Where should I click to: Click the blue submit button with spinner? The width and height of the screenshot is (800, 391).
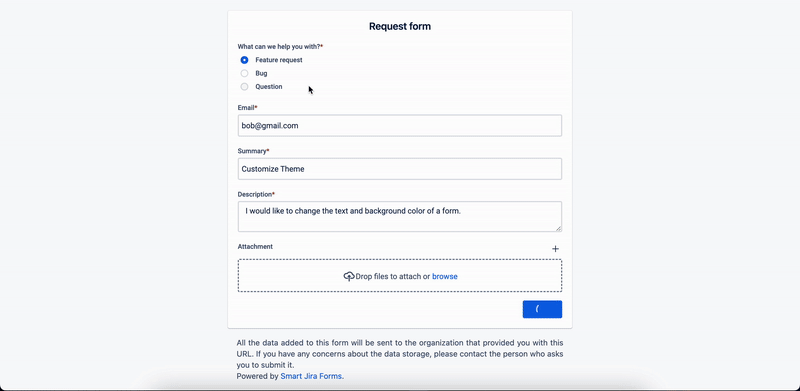(542, 309)
